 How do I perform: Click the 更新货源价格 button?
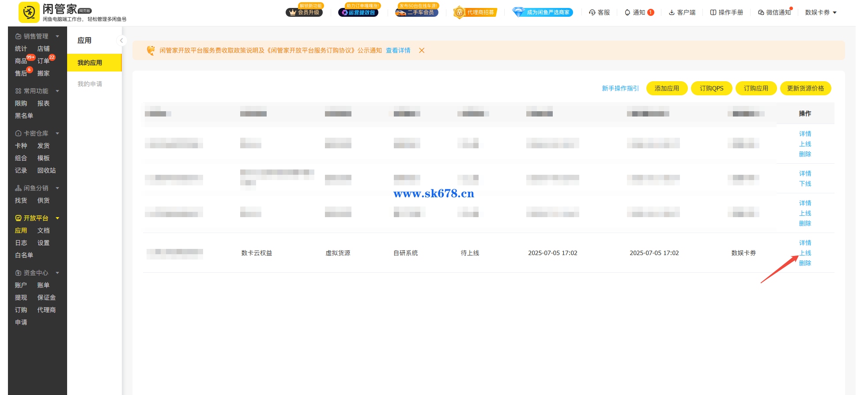(x=805, y=88)
